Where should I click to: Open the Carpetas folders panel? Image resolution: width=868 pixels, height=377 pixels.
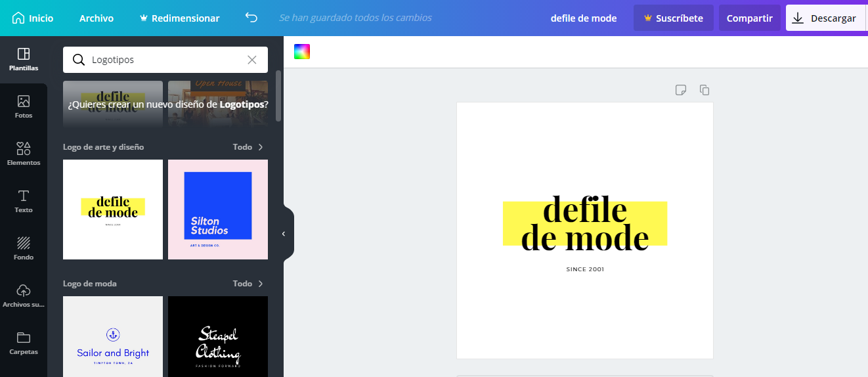24,343
